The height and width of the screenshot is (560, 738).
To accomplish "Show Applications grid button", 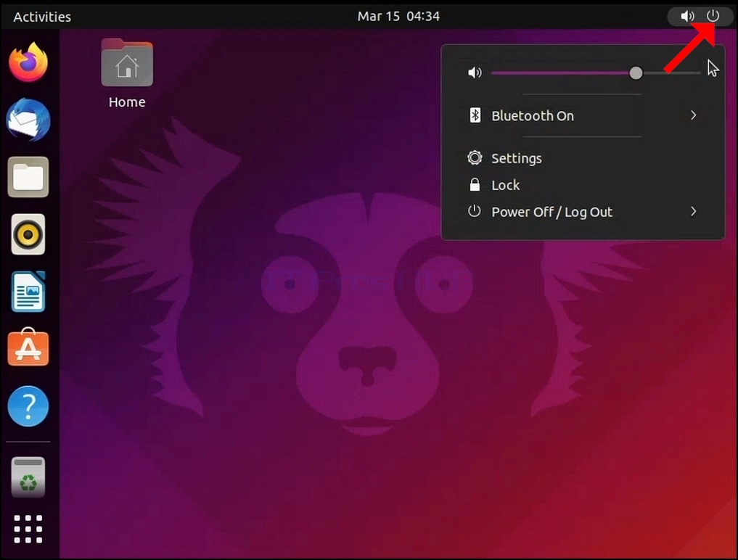I will (x=28, y=529).
